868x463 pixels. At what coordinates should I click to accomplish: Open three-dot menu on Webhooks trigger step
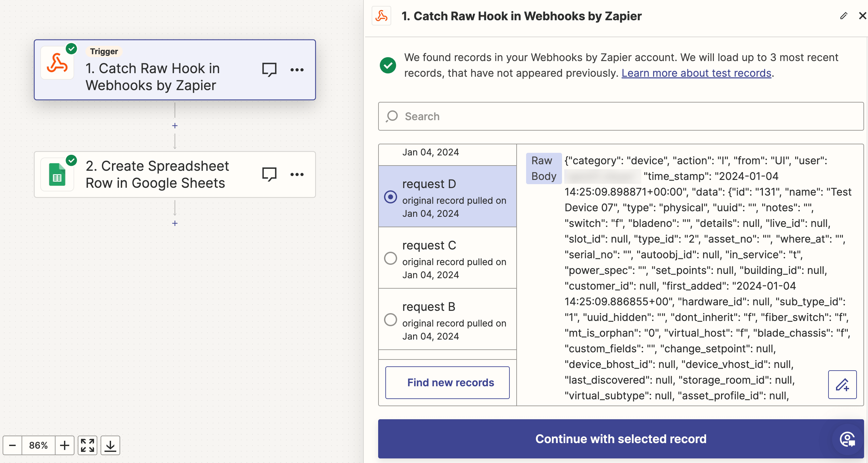pos(297,70)
